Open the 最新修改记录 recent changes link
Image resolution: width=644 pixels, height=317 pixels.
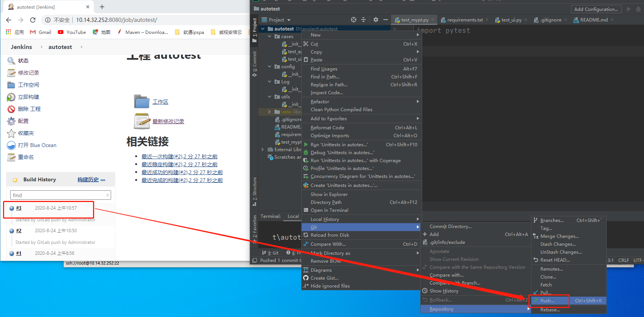168,121
